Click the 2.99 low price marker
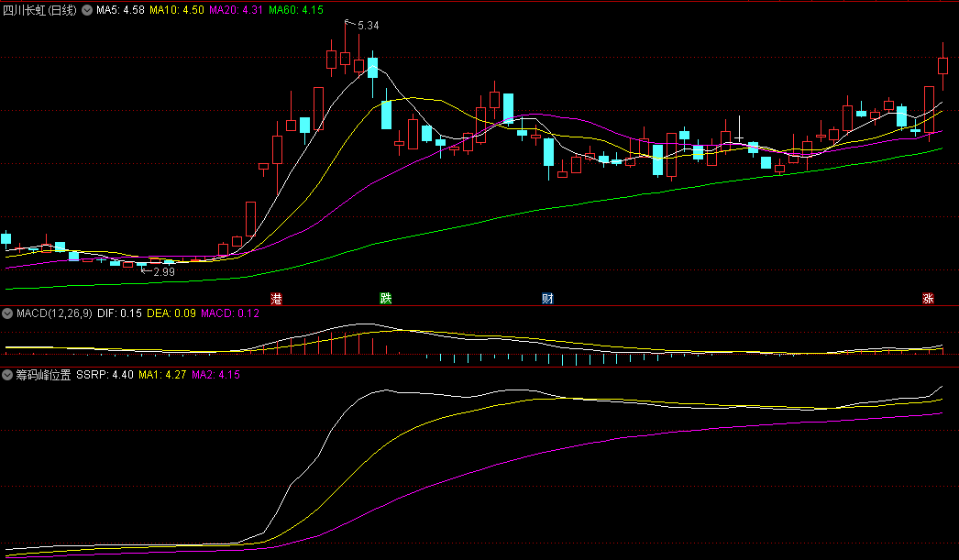The height and width of the screenshot is (560, 959). pyautogui.click(x=164, y=272)
